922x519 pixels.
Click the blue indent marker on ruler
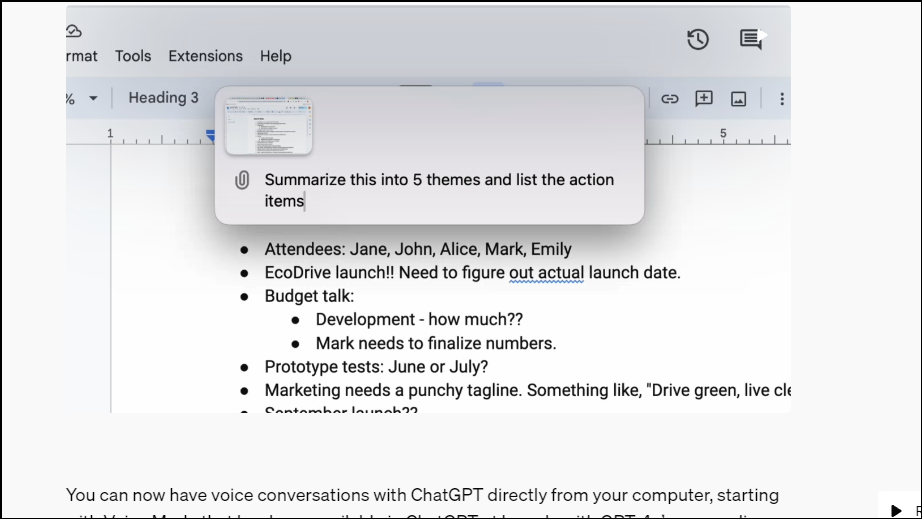coord(211,136)
